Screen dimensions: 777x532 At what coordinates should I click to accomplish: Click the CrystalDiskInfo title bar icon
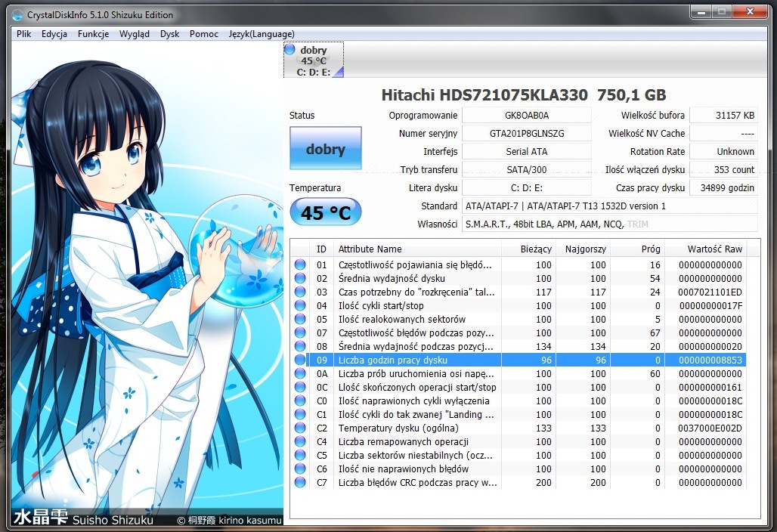[x=17, y=15]
